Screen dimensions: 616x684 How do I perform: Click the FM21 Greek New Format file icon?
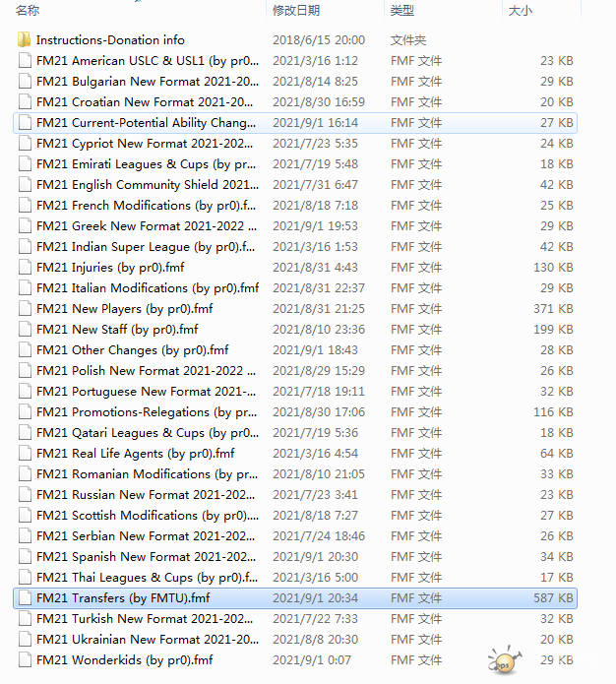click(x=25, y=226)
